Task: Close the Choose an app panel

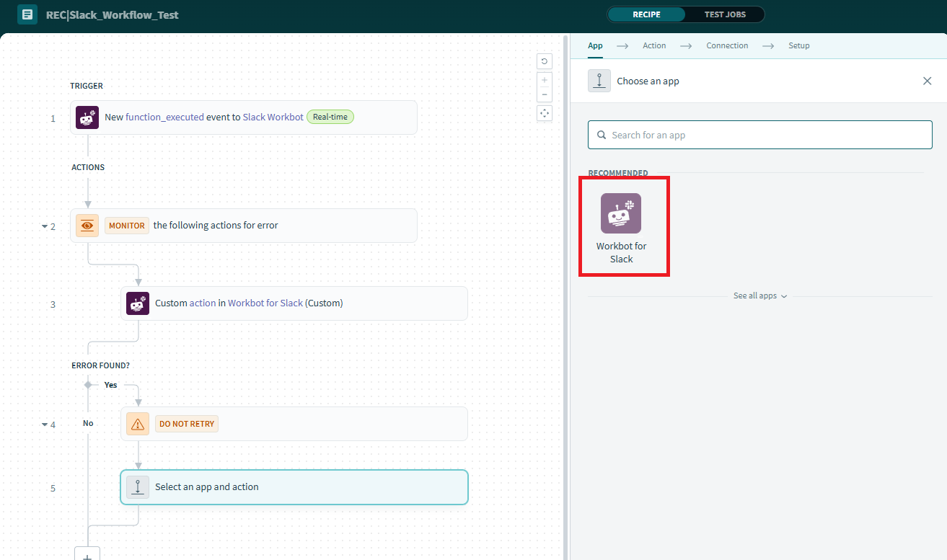Action: 928,81
